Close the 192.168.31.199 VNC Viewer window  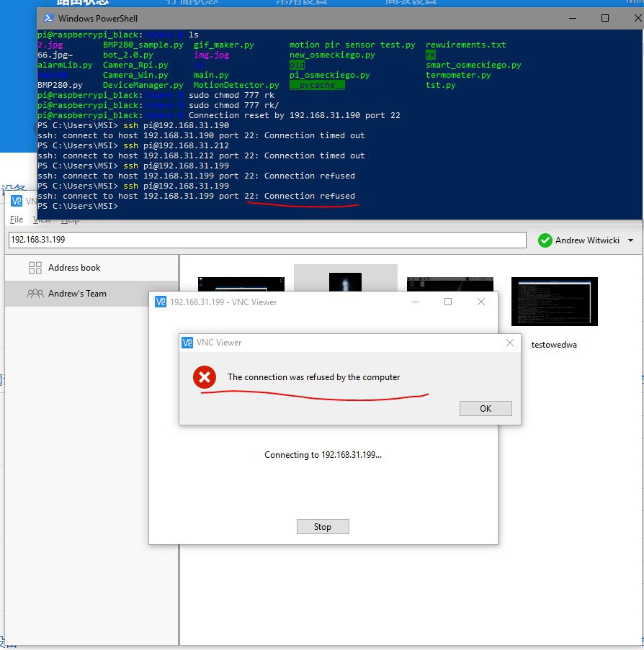coord(481,302)
